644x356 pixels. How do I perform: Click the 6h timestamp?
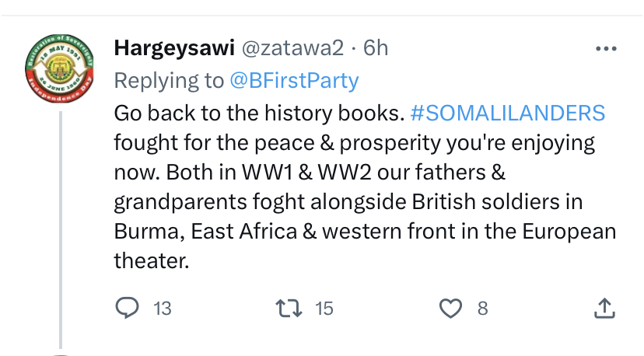[x=376, y=48]
